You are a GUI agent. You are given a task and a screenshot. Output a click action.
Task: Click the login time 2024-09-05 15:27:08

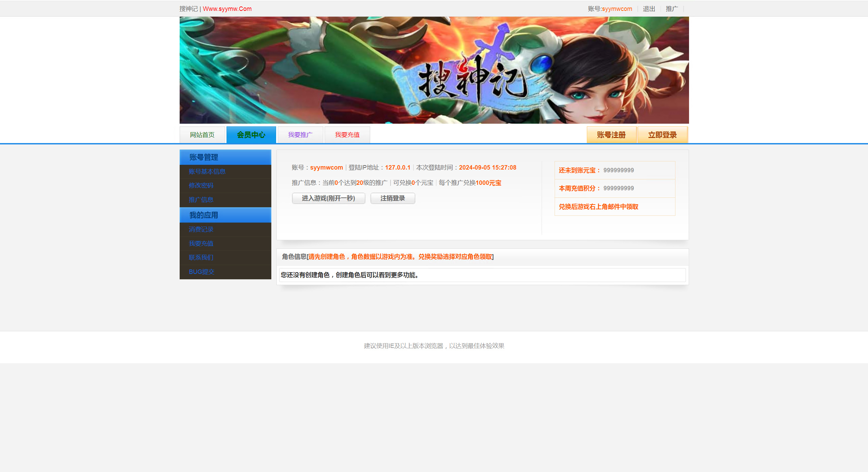487,168
